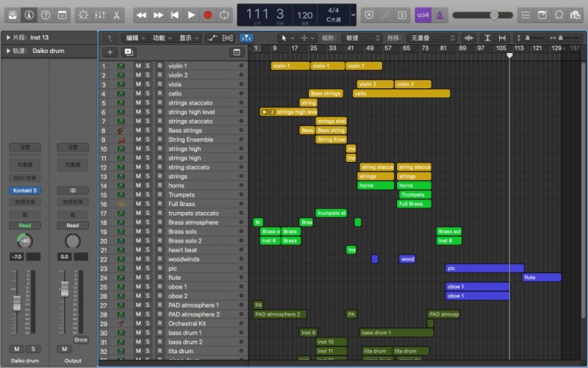Click the Fast Forward transport button
This screenshot has width=588, height=368.
tap(158, 15)
